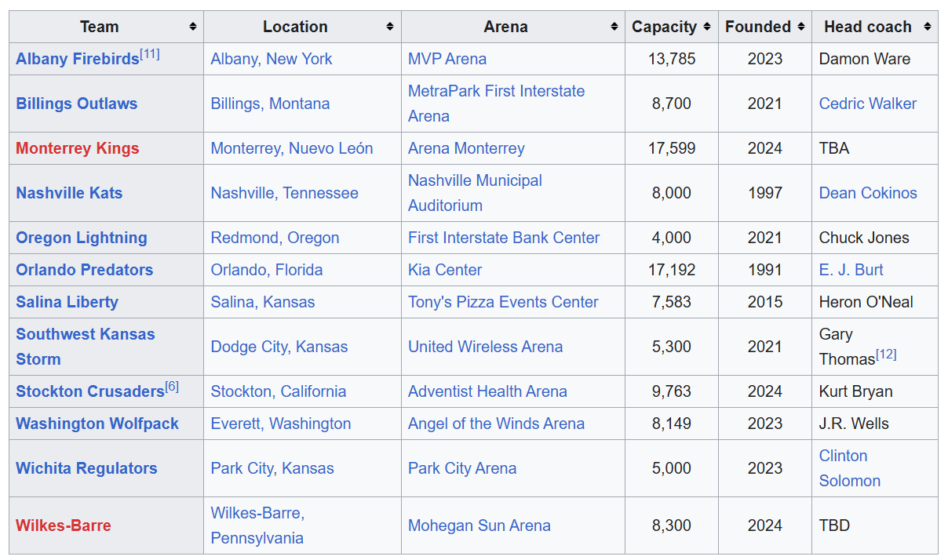Click citation 11 next to Albany Firebirds

150,54
